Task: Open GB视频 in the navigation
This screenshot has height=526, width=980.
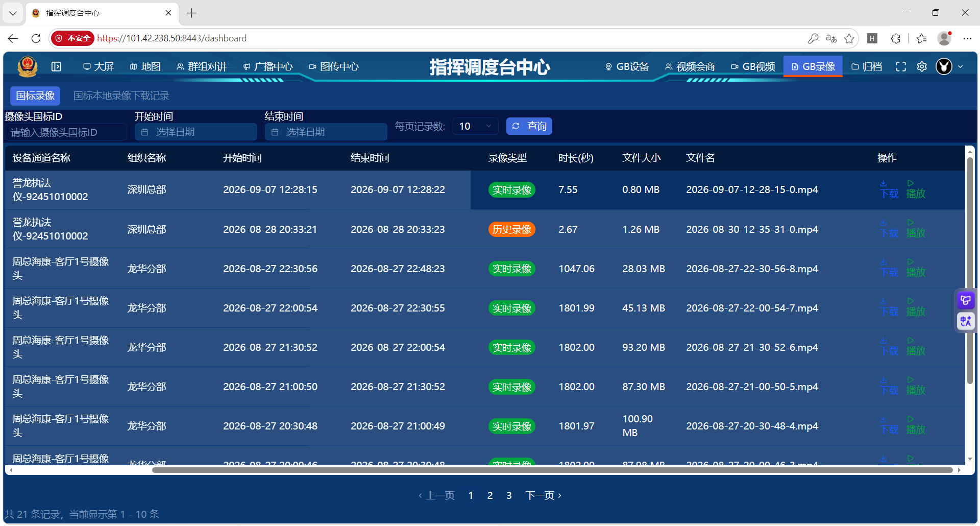Action: coord(753,66)
